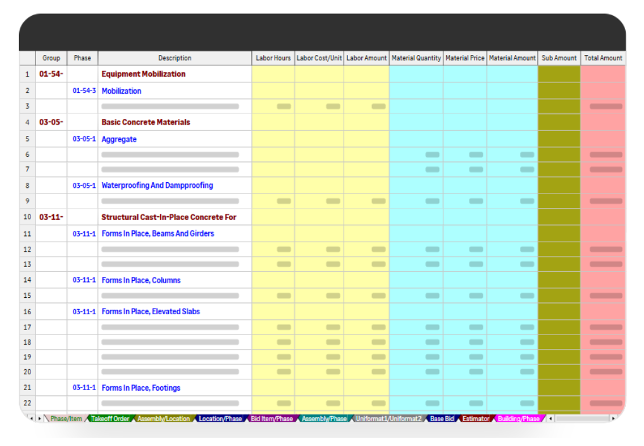Select the Assembly/Phase sheet tab
Screen dimensions: 644x446
click(324, 418)
